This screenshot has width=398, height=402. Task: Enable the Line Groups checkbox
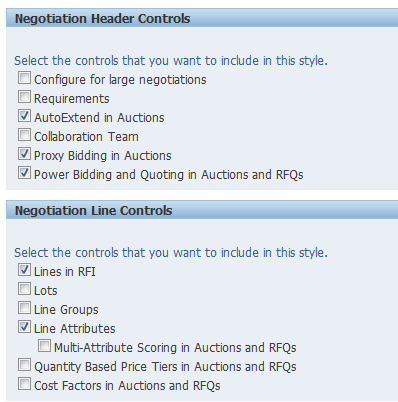pyautogui.click(x=24, y=308)
